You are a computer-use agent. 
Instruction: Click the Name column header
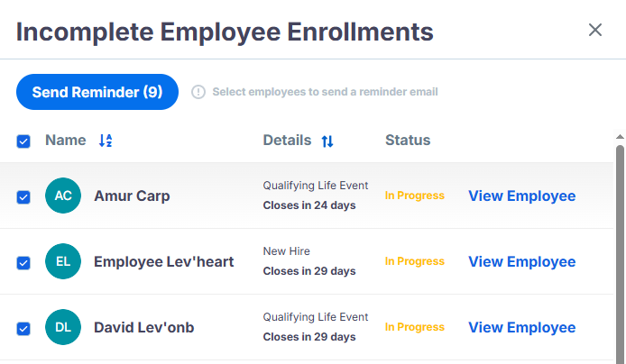(x=66, y=140)
